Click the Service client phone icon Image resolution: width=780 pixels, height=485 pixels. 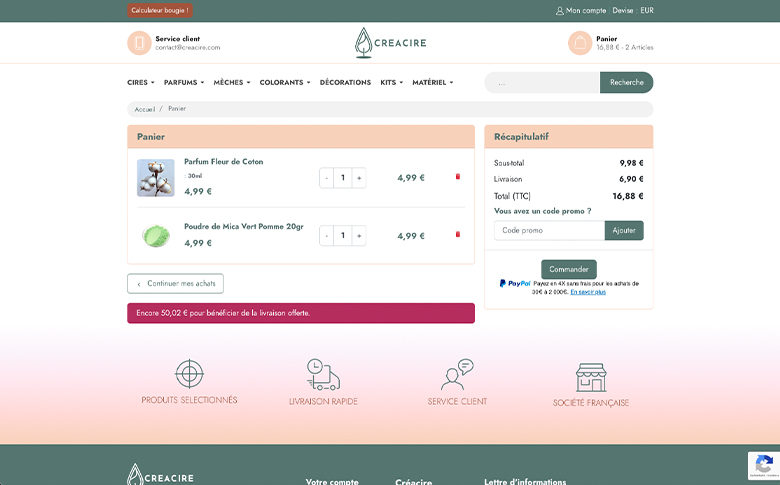139,43
